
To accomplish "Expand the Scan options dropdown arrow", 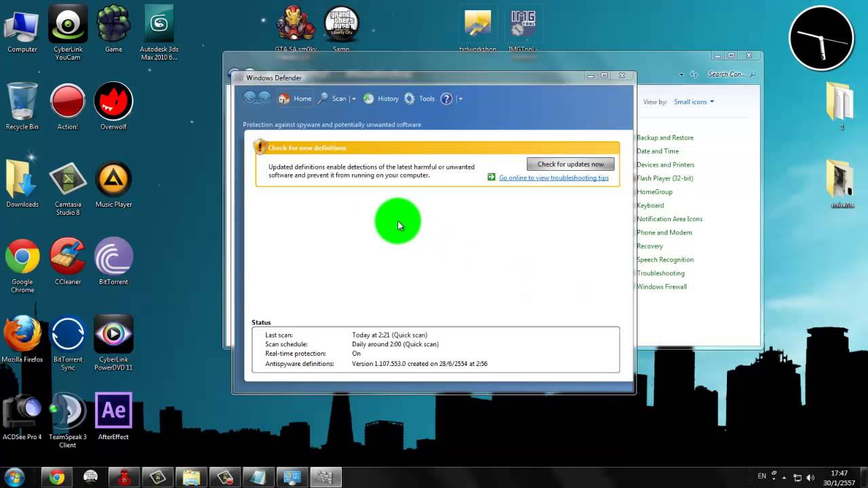I will click(x=353, y=99).
